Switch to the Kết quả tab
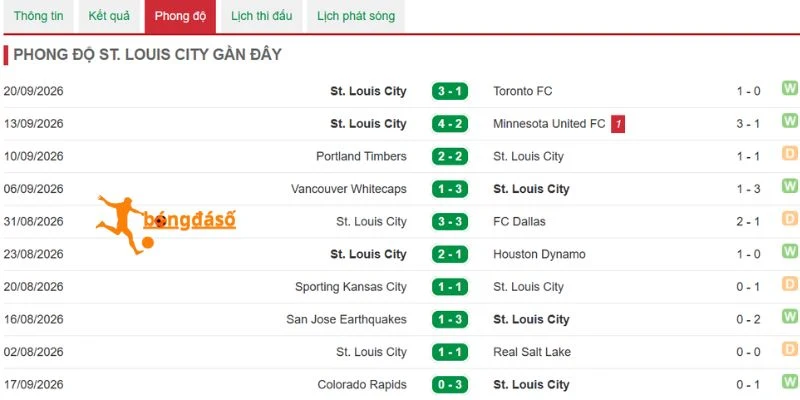800x400 pixels. pos(109,16)
